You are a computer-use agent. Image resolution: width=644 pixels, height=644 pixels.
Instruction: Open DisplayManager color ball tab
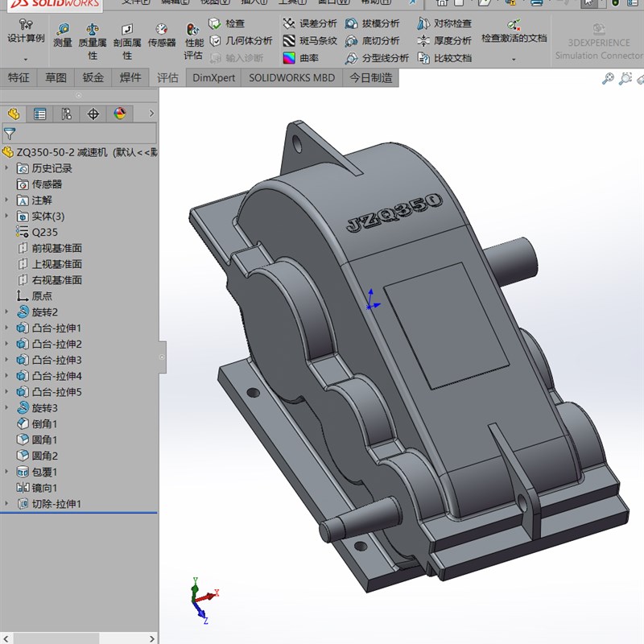pos(120,114)
